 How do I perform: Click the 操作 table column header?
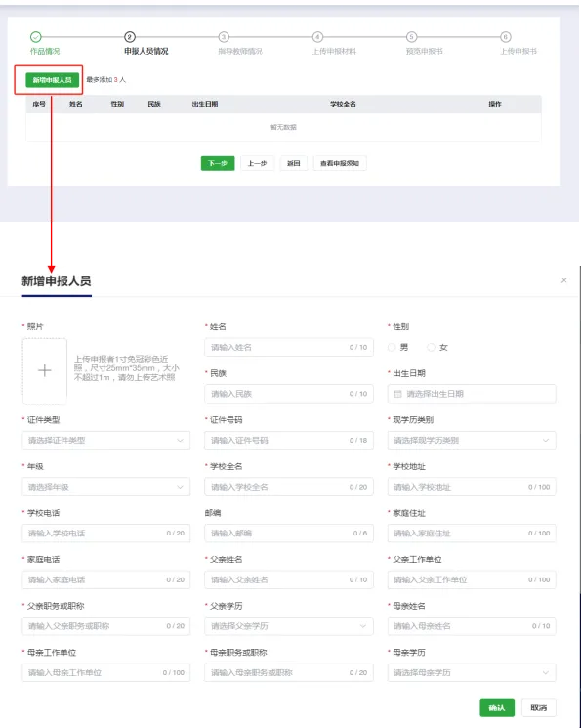[495, 104]
